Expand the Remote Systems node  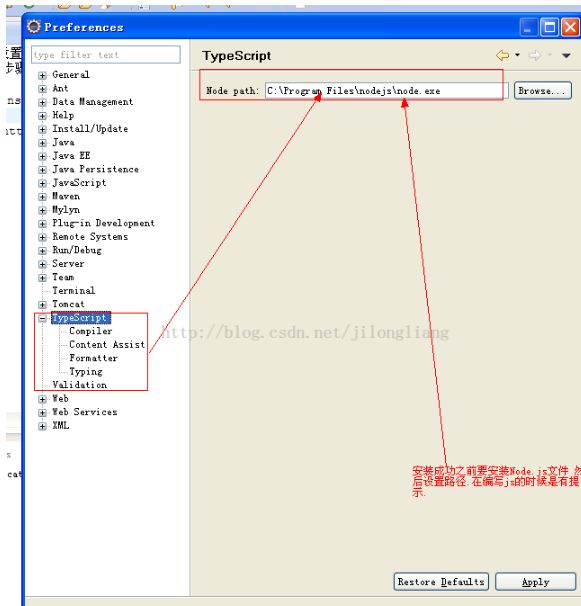(x=43, y=237)
